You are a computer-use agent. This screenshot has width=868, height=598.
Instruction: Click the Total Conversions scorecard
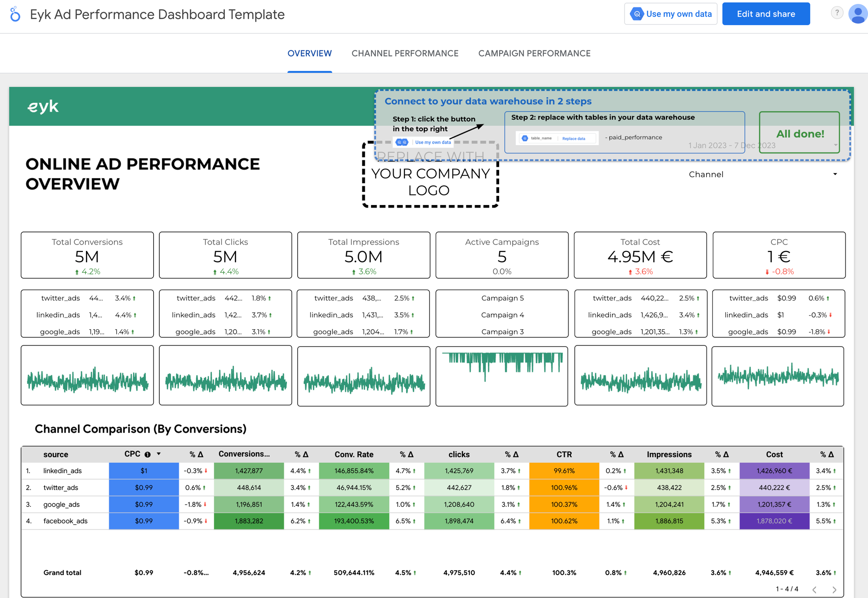tap(87, 255)
